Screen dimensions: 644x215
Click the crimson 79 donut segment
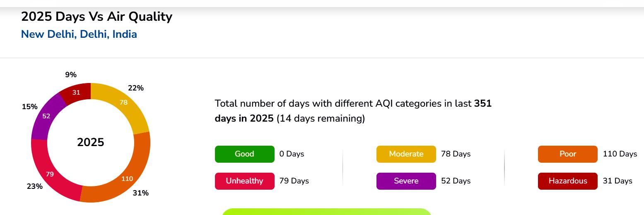[50, 174]
